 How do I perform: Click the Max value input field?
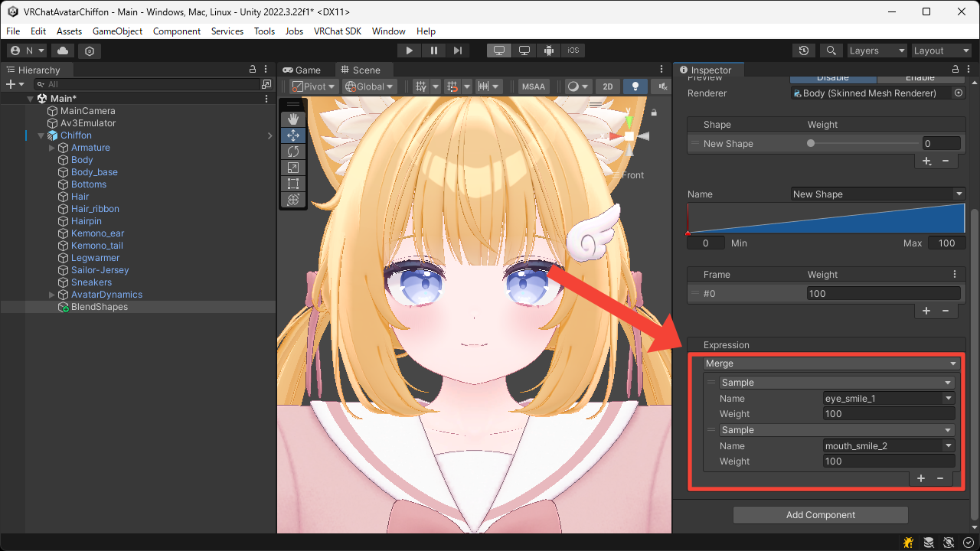tap(946, 243)
